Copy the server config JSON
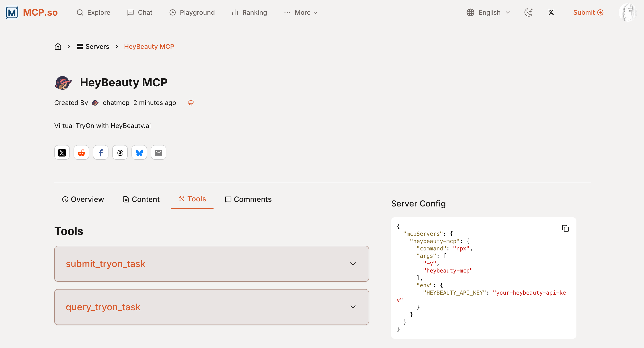The width and height of the screenshot is (644, 348). coord(565,228)
